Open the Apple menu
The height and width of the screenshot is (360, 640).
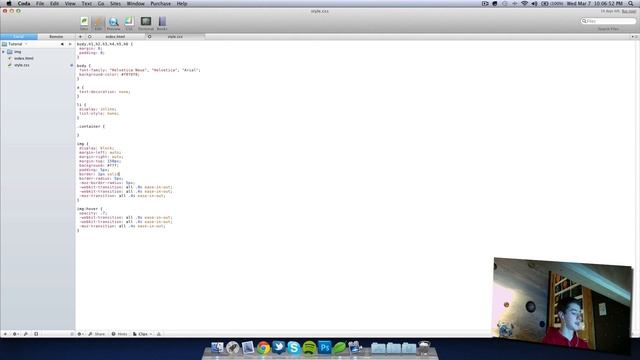pyautogui.click(x=9, y=4)
